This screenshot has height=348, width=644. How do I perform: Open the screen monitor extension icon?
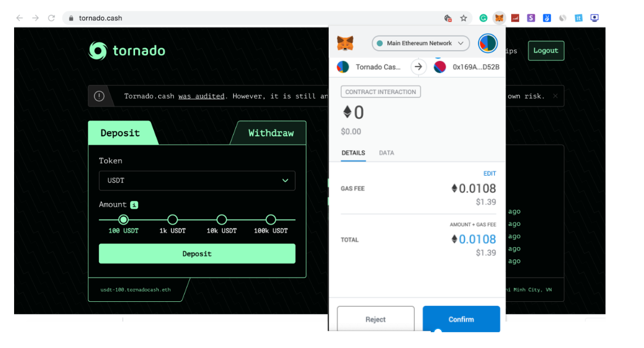coord(594,18)
